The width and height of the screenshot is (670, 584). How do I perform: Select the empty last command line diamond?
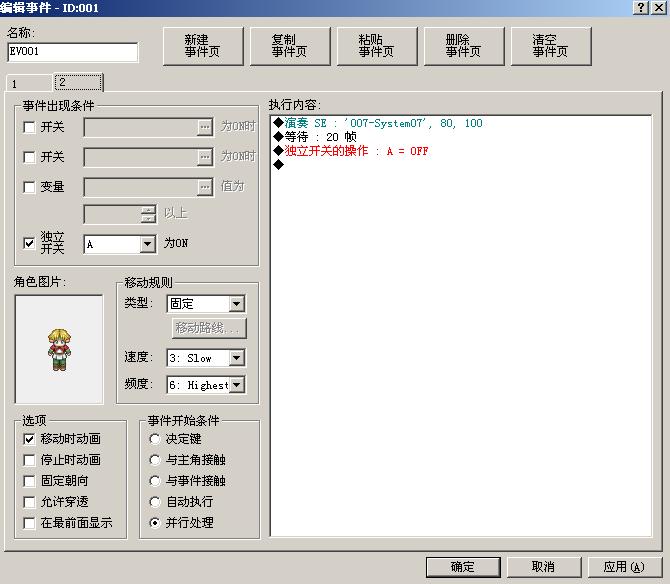coord(279,164)
